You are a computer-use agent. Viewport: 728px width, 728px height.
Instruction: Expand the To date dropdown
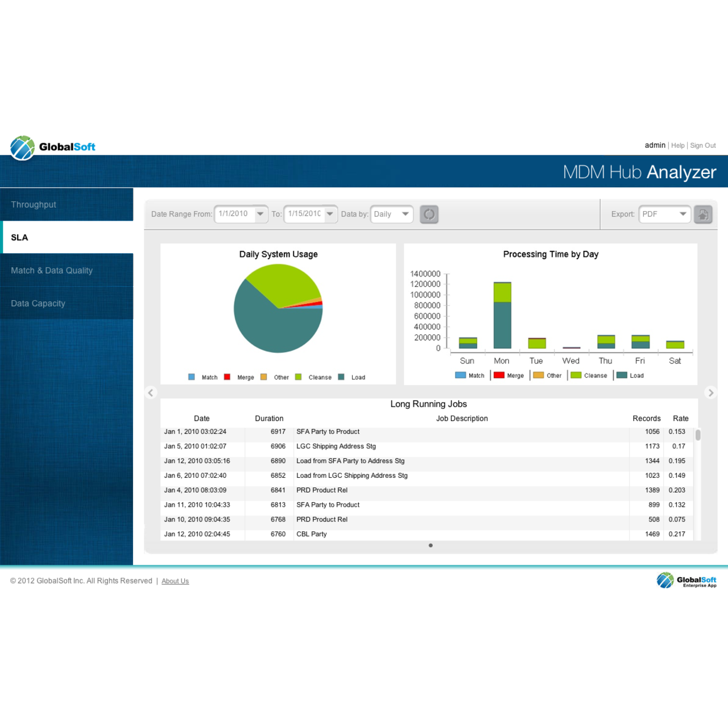click(330, 214)
